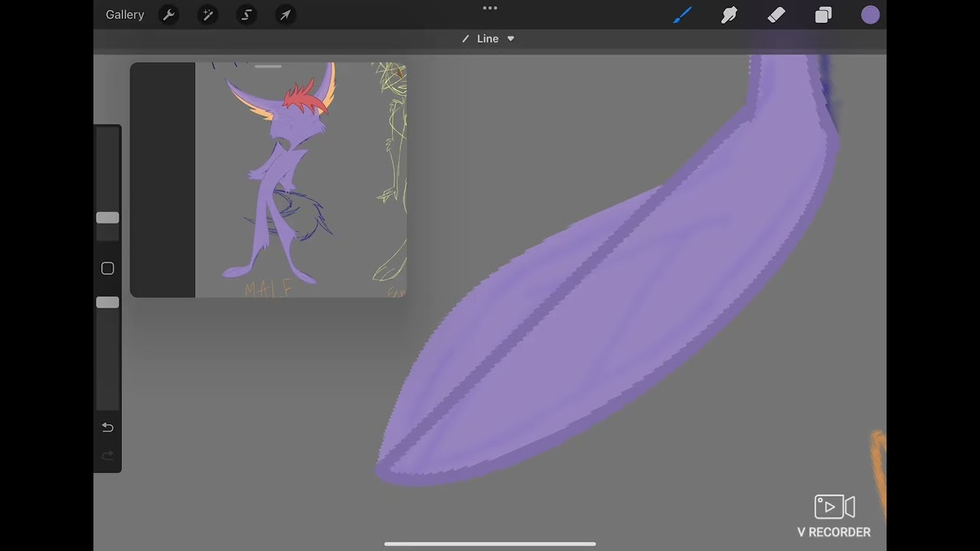Activate the Transform arrow tool
This screenshot has width=980, height=551.
(285, 15)
